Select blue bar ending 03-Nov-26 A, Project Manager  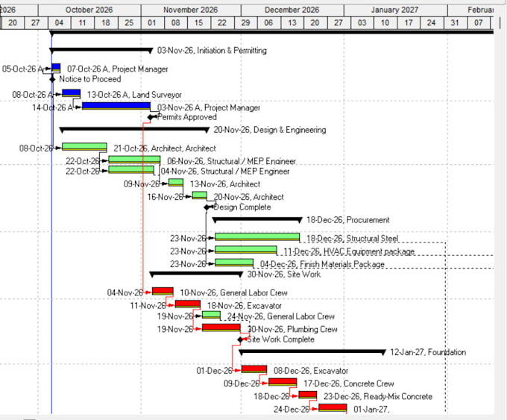pyautogui.click(x=116, y=106)
